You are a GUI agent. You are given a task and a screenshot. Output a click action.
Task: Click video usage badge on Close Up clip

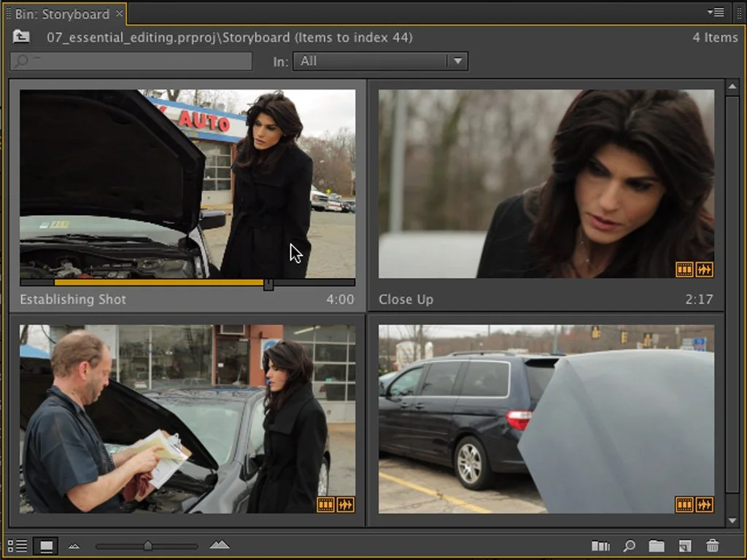coord(684,270)
